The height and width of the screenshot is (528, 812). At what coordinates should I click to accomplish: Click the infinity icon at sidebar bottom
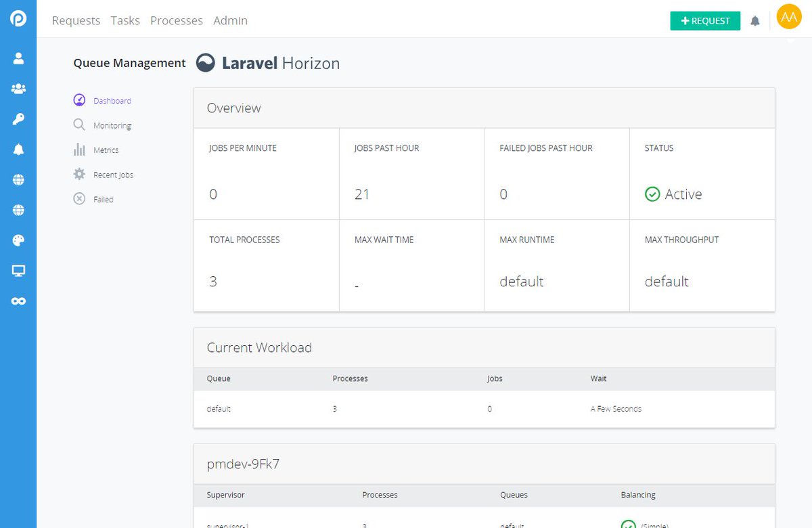[18, 301]
